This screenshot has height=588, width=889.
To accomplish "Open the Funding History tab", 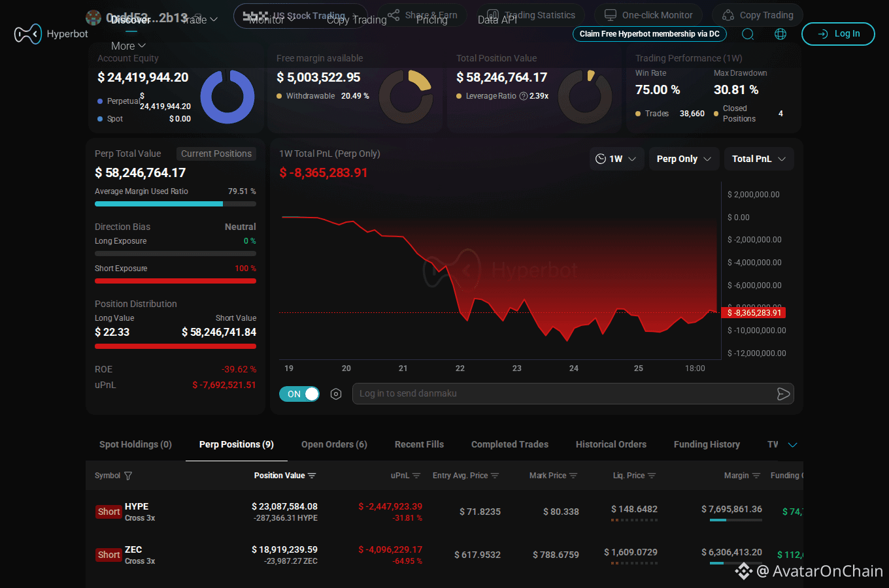I will [x=707, y=444].
